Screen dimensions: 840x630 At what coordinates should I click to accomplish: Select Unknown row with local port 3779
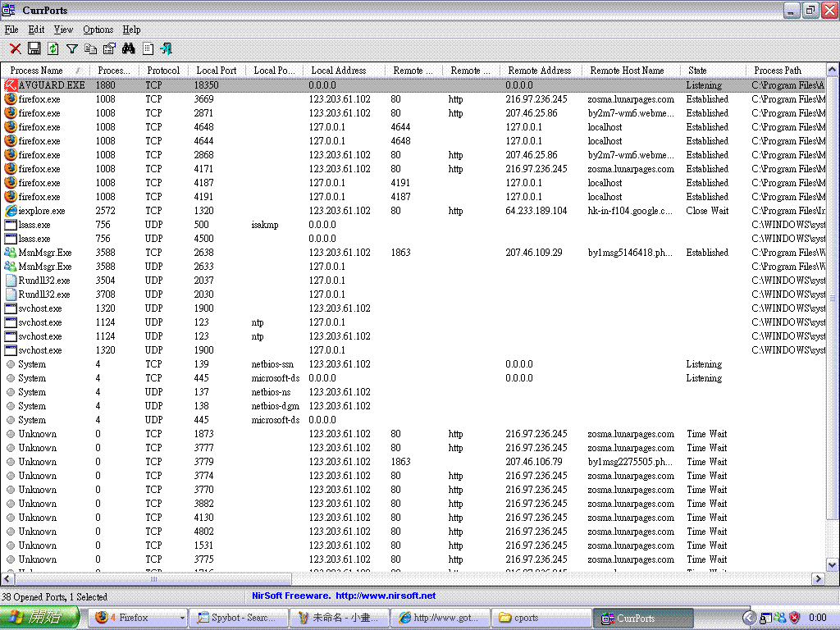(413, 462)
